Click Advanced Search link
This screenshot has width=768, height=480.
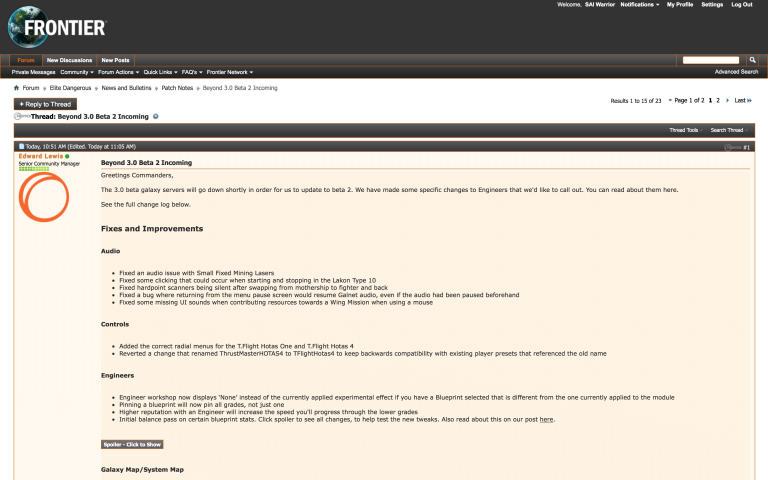(736, 72)
